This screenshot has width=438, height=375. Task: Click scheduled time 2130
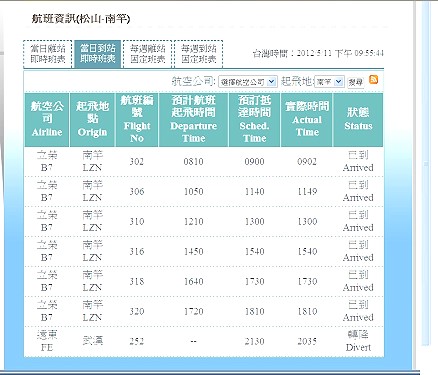[254, 341]
